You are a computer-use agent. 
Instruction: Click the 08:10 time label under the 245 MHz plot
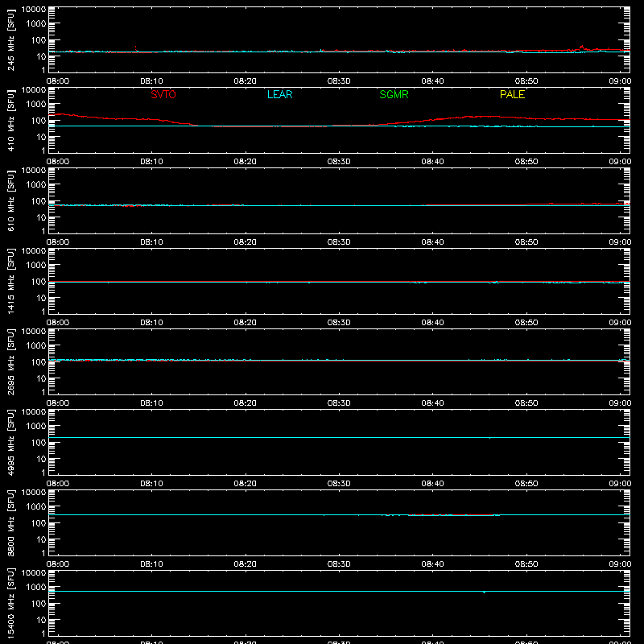tap(151, 81)
